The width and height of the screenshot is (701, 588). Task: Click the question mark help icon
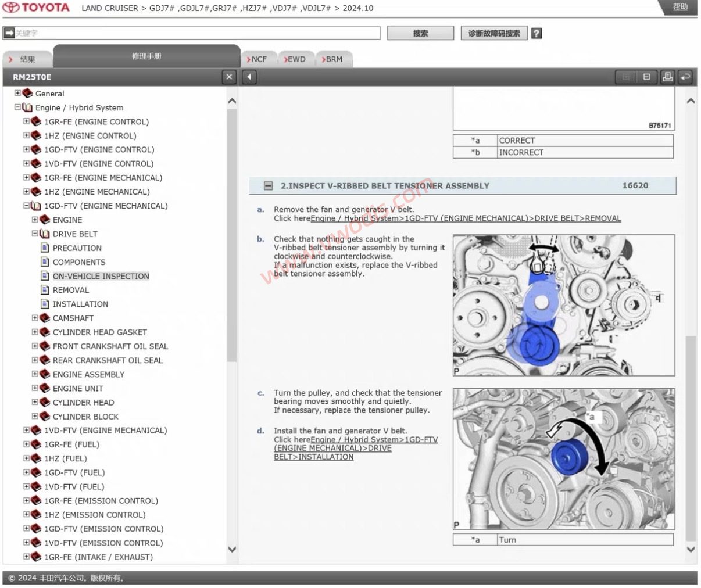point(537,33)
